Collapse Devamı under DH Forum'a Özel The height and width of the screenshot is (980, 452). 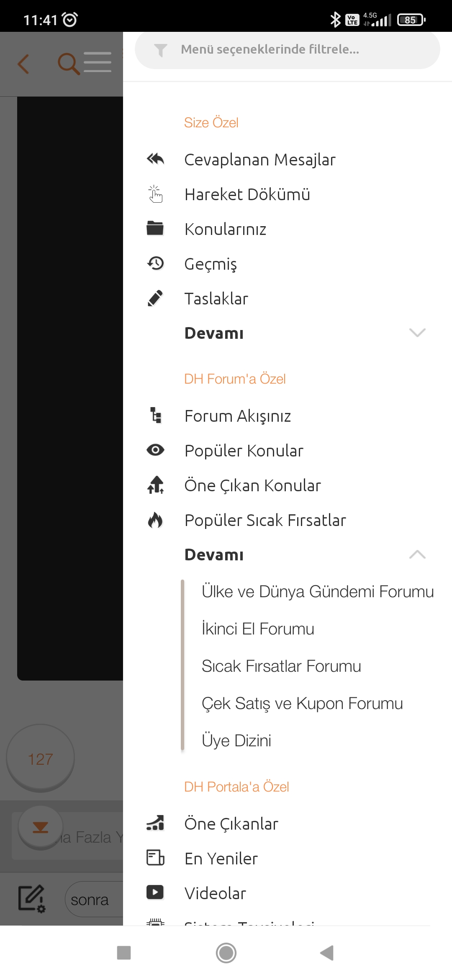pyautogui.click(x=306, y=554)
